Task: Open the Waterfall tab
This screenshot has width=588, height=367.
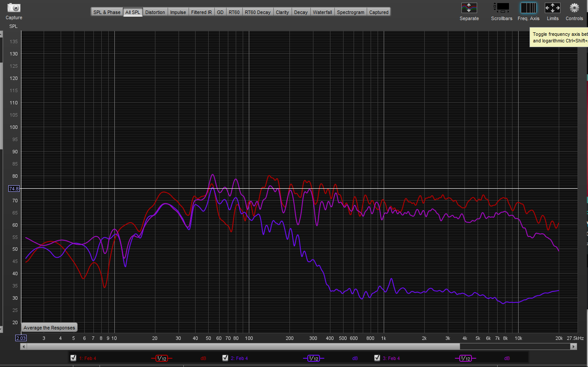Action: click(x=323, y=12)
